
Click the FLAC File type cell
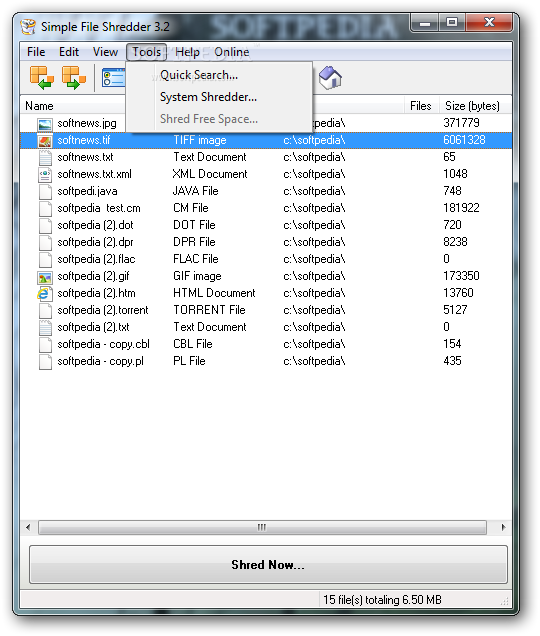click(x=196, y=260)
